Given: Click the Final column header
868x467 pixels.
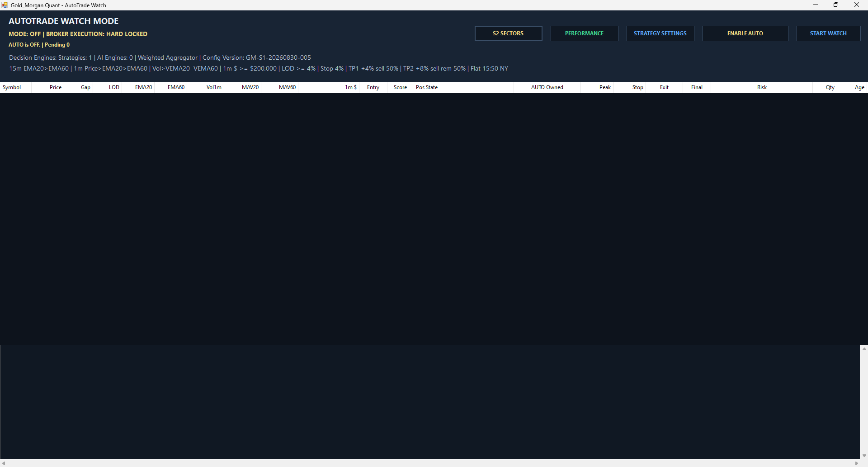Looking at the screenshot, I should 697,87.
